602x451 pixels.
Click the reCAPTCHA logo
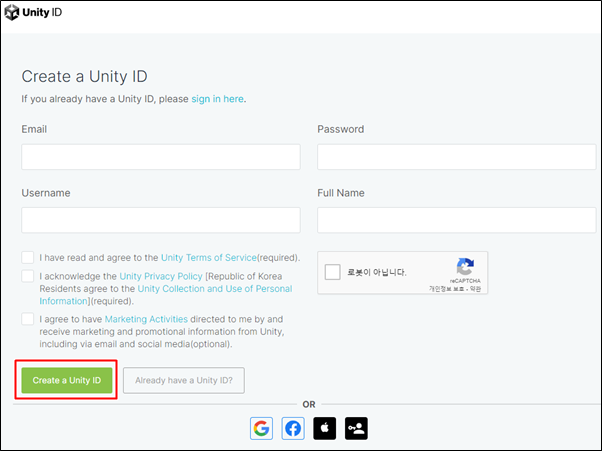[465, 267]
